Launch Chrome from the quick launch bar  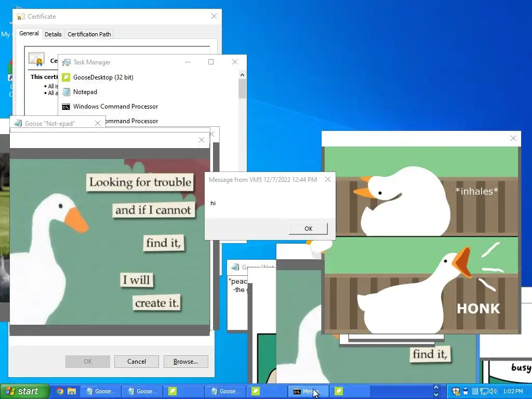[60, 391]
